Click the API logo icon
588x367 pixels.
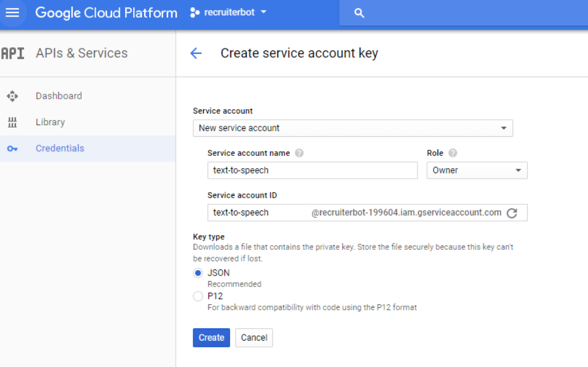[x=12, y=53]
